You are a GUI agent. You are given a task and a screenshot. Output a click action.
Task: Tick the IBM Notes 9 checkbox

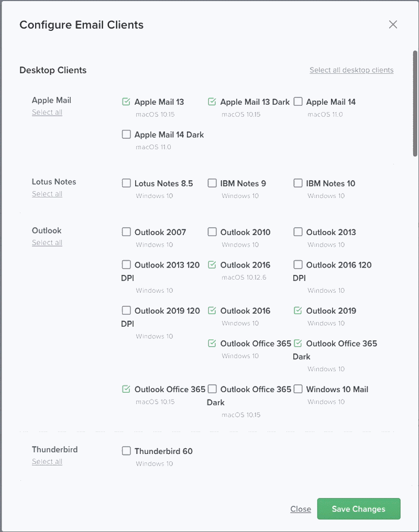click(x=212, y=183)
